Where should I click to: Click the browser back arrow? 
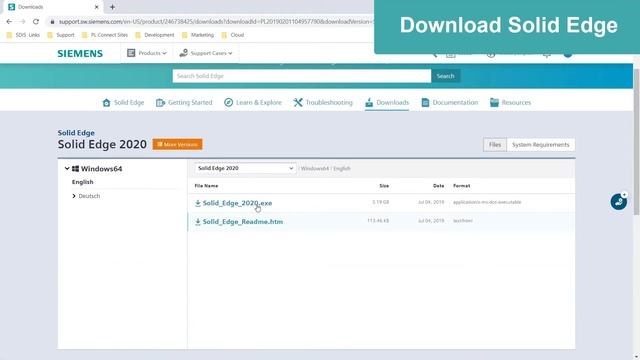point(9,22)
